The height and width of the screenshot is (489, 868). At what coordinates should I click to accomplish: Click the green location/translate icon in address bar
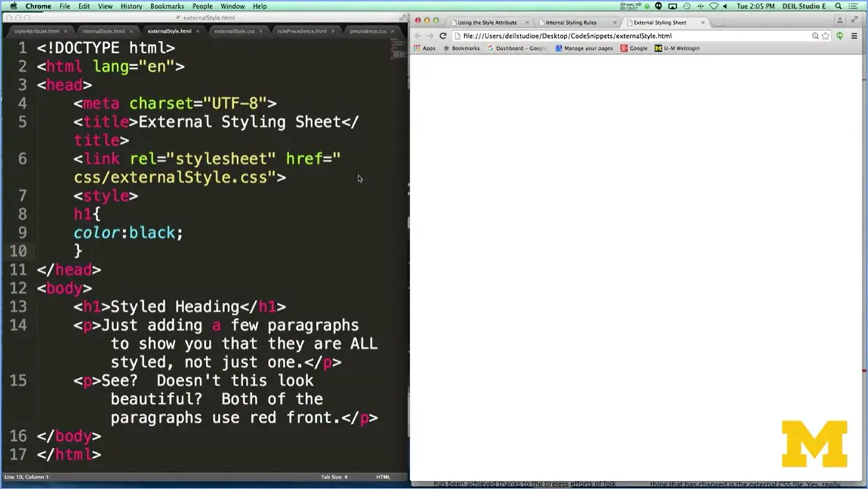[x=840, y=35]
